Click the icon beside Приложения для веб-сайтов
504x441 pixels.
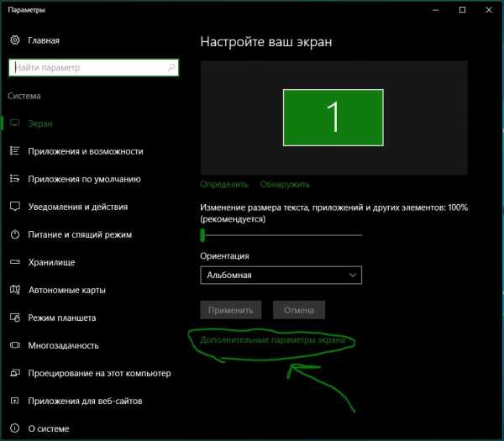pyautogui.click(x=15, y=401)
